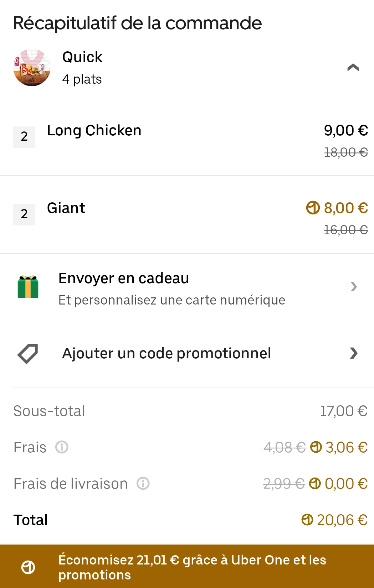Click Uber One icon beside Giant price
The width and height of the screenshot is (374, 588).
pyautogui.click(x=313, y=208)
